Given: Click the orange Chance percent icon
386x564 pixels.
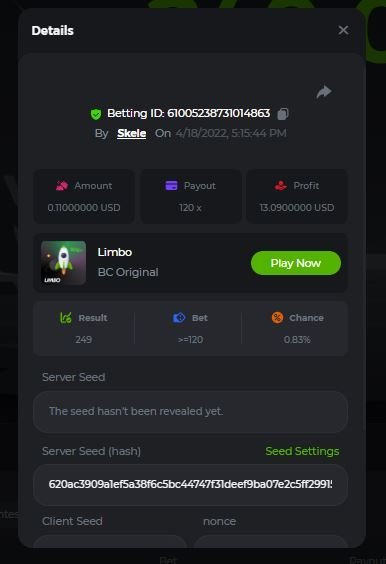Looking at the screenshot, I should coord(277,318).
